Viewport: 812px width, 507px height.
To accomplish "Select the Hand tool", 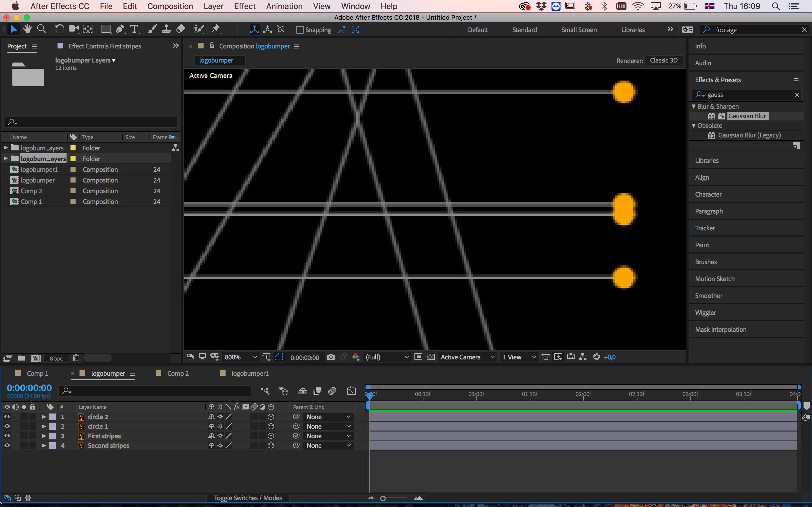I will click(x=28, y=30).
